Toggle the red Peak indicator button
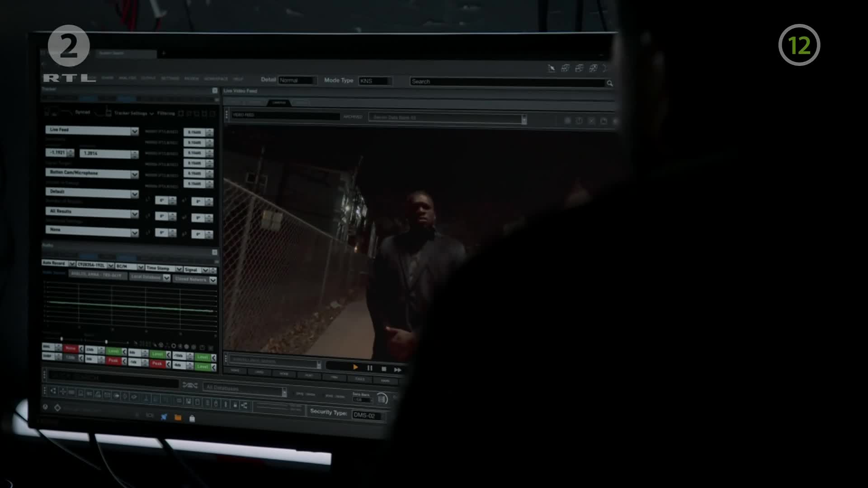The height and width of the screenshot is (488, 868). coord(113,361)
